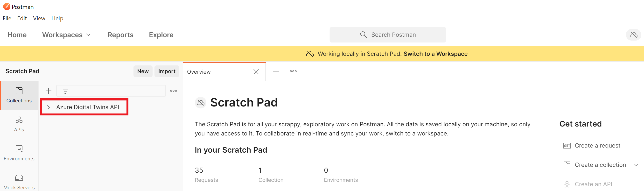Open the Edit menu
The image size is (644, 191).
[x=22, y=18]
